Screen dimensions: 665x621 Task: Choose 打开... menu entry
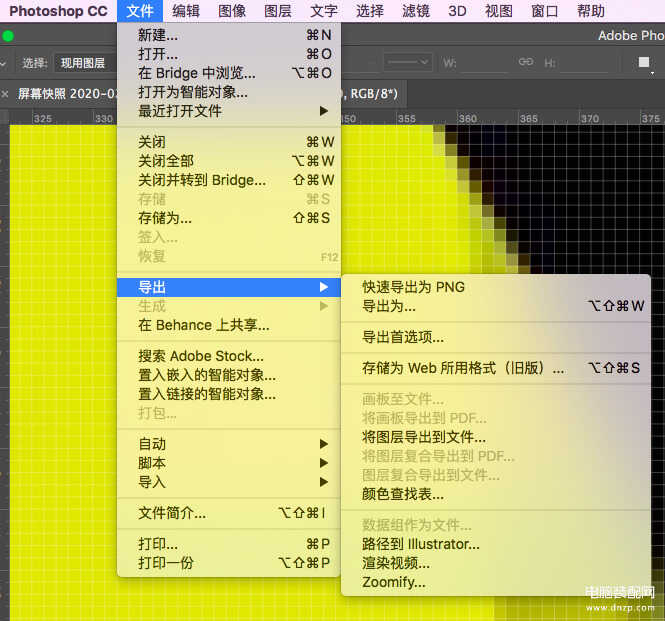(x=229, y=54)
